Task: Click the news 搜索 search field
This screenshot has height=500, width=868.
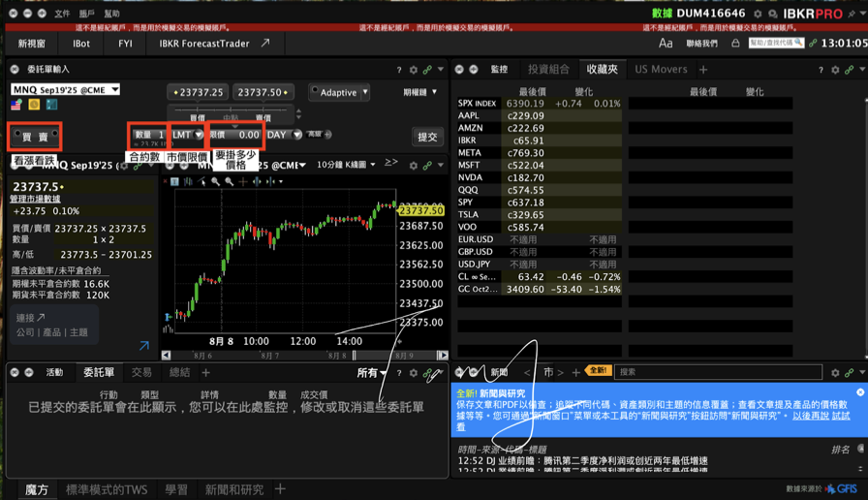Action: coord(719,372)
